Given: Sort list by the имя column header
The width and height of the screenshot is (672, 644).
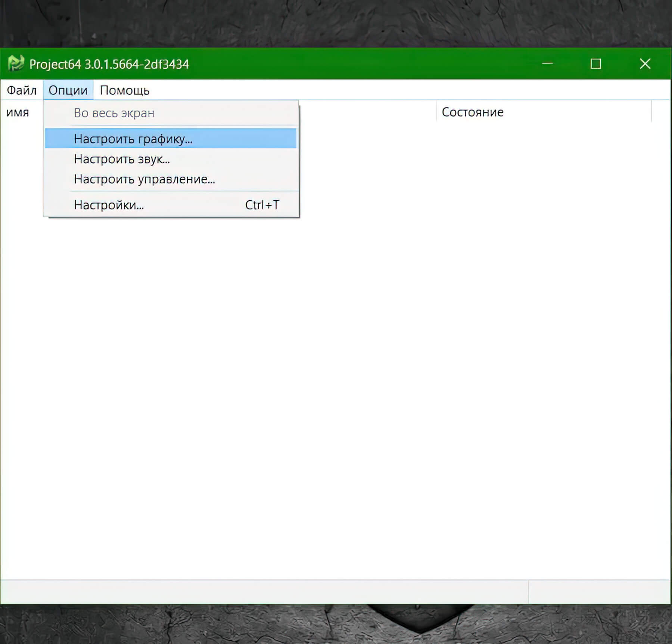Looking at the screenshot, I should pyautogui.click(x=18, y=112).
